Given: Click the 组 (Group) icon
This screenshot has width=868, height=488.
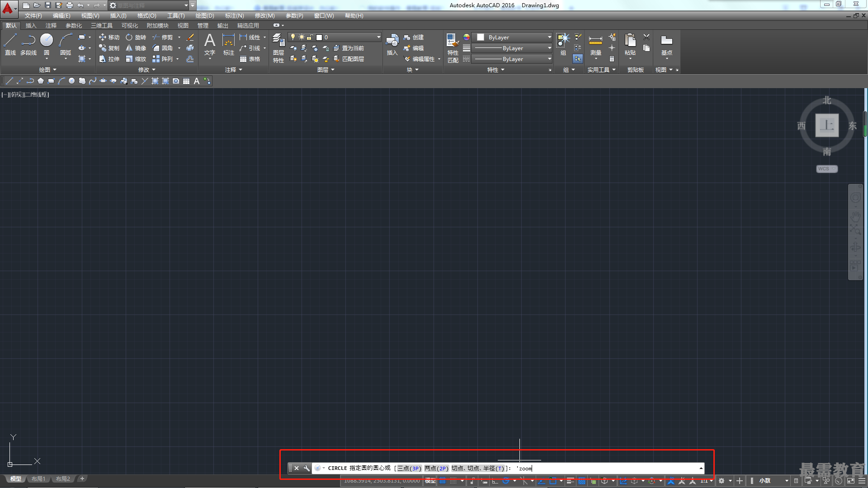Looking at the screenshot, I should 563,44.
